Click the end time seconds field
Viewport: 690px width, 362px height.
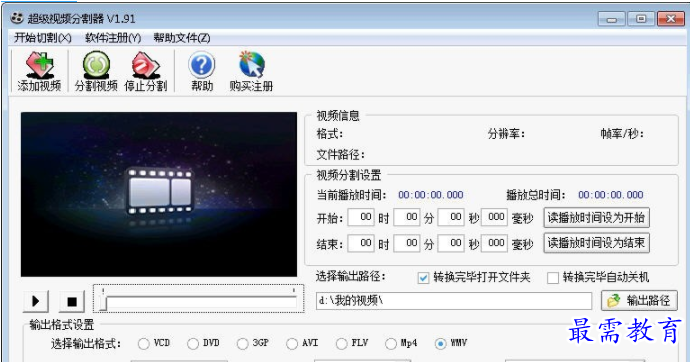(x=451, y=243)
